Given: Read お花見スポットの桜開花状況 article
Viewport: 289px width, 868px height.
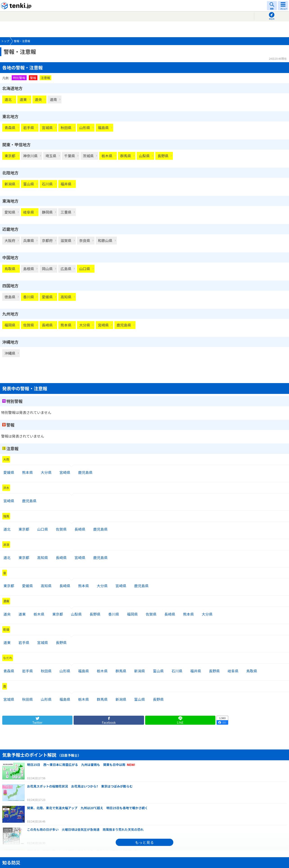Looking at the screenshot, I should pyautogui.click(x=80, y=786).
